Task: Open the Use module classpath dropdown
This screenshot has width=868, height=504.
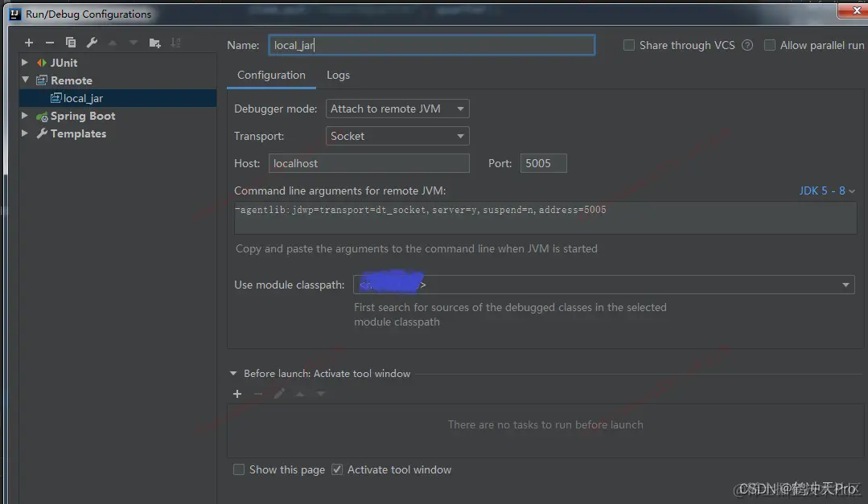Action: [x=604, y=285]
